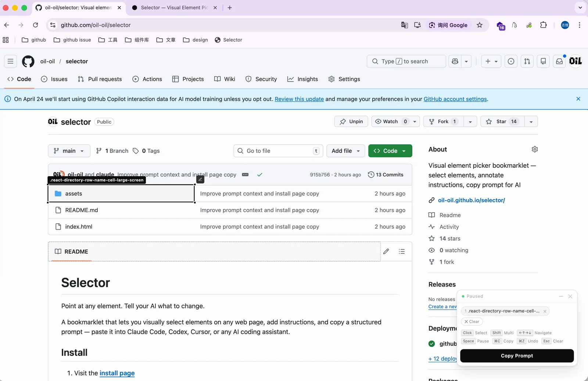The height and width of the screenshot is (381, 588).
Task: Open the assets folder
Action: [73, 193]
